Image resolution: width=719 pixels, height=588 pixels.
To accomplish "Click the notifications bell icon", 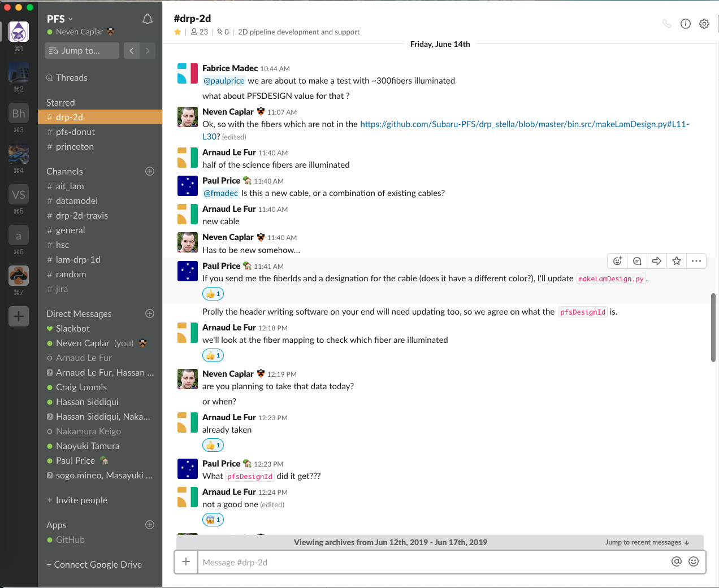I will pos(148,19).
